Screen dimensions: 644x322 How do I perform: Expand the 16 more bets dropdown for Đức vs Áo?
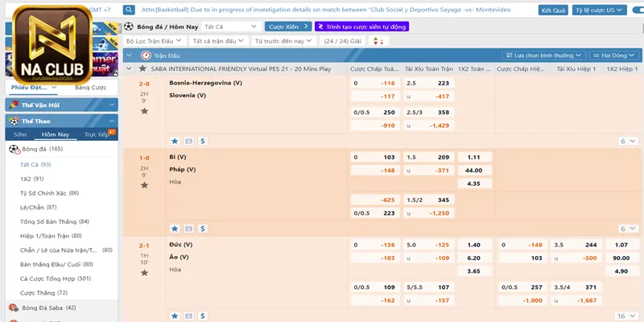click(x=626, y=316)
